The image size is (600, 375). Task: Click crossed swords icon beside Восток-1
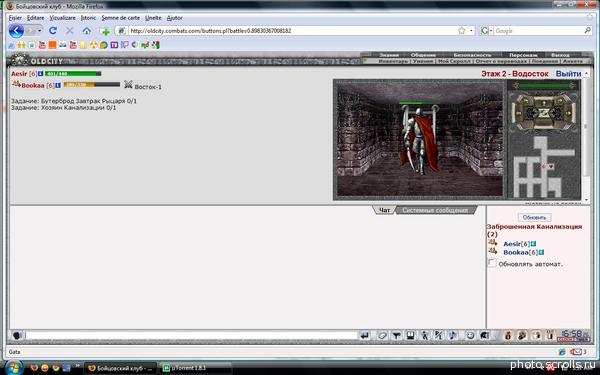128,85
